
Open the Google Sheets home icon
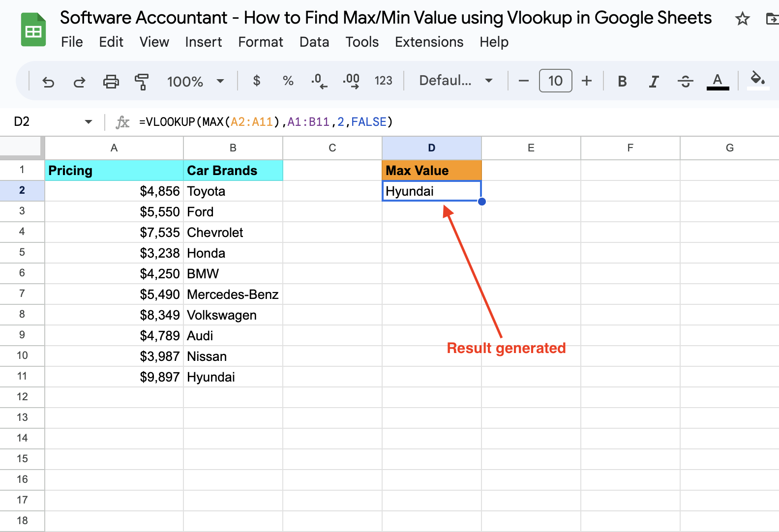coord(33,30)
